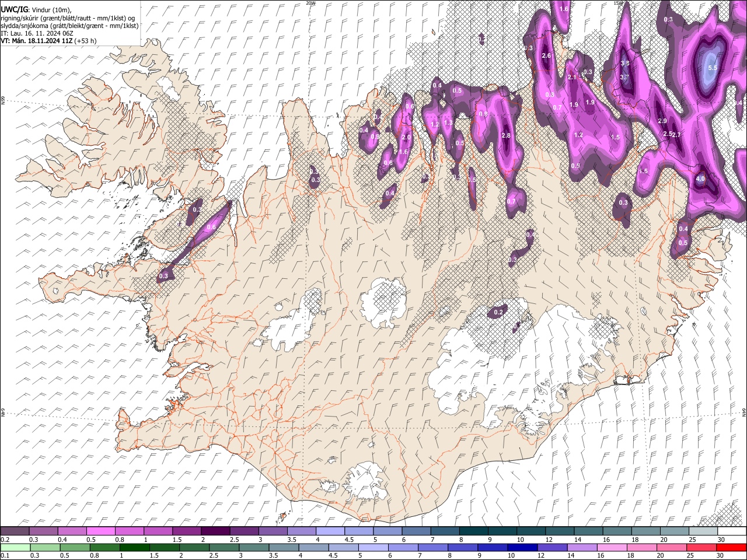
Task: Click the '2.9' precipitation value on the map
Action: [x=662, y=121]
